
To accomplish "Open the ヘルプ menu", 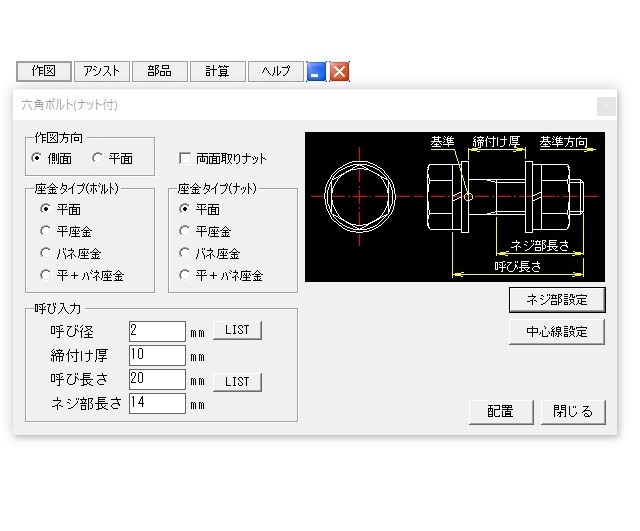I will pyautogui.click(x=275, y=71).
